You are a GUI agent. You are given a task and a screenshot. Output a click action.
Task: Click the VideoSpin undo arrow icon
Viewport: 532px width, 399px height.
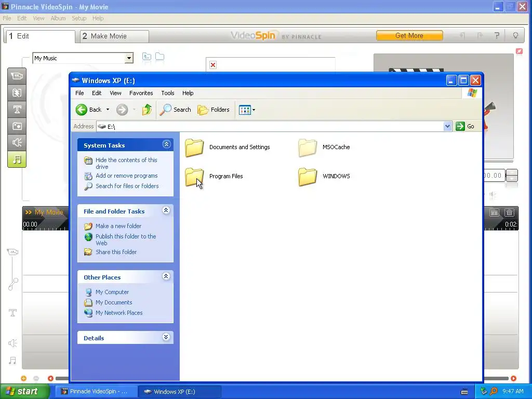pos(462,35)
